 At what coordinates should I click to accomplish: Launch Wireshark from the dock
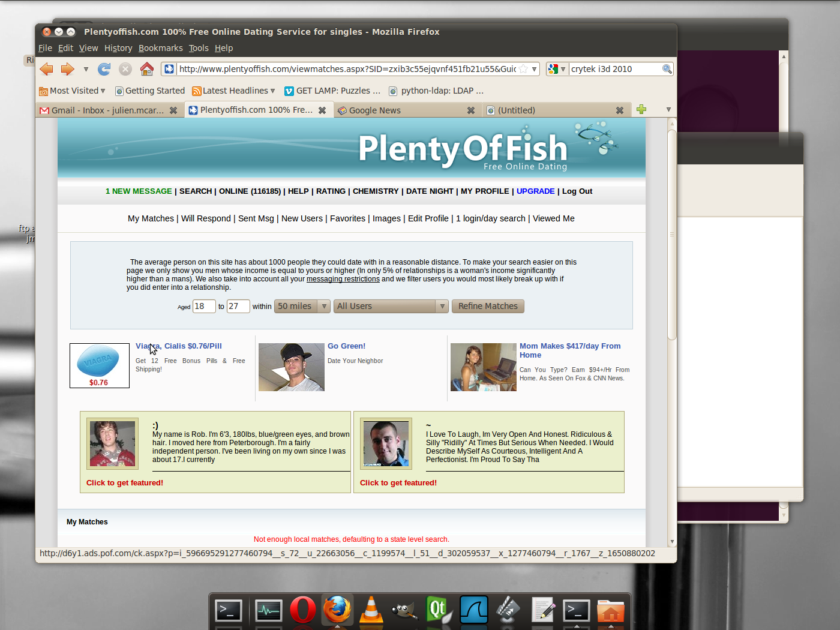(474, 610)
